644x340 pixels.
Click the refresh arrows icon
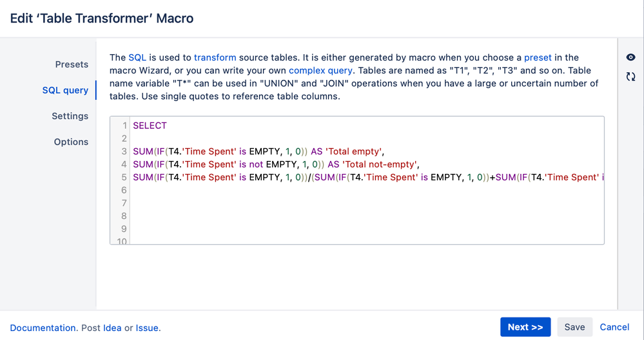pyautogui.click(x=630, y=76)
